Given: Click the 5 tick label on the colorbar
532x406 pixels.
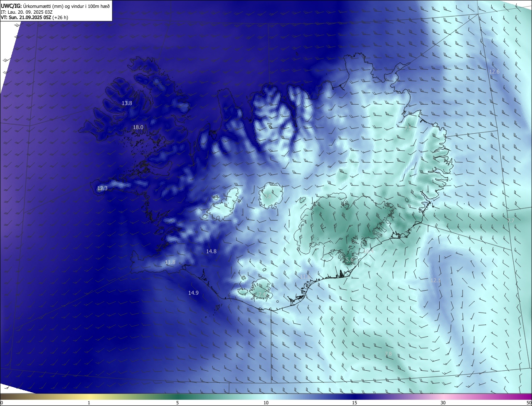Looking at the screenshot, I should 177,403.
